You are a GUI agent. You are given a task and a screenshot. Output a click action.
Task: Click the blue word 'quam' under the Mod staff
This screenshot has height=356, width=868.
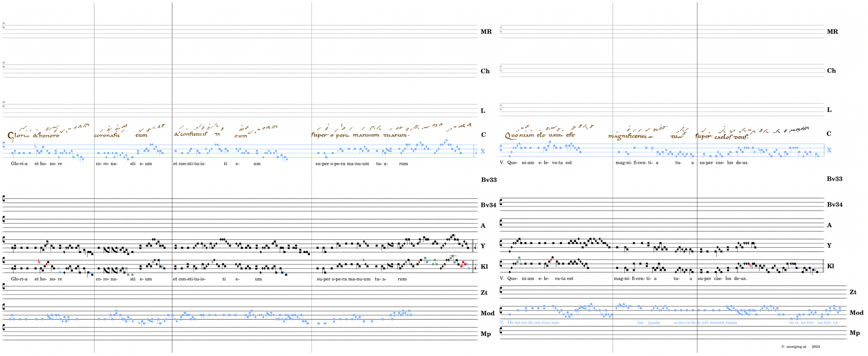coord(654,323)
